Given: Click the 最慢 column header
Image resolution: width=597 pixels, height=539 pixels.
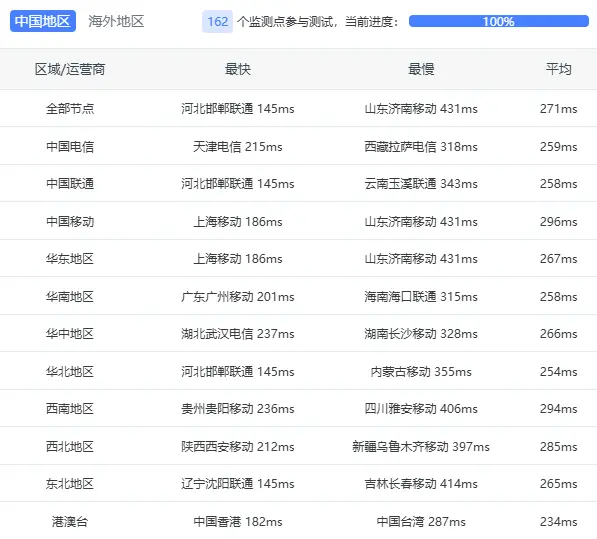Looking at the screenshot, I should (421, 69).
